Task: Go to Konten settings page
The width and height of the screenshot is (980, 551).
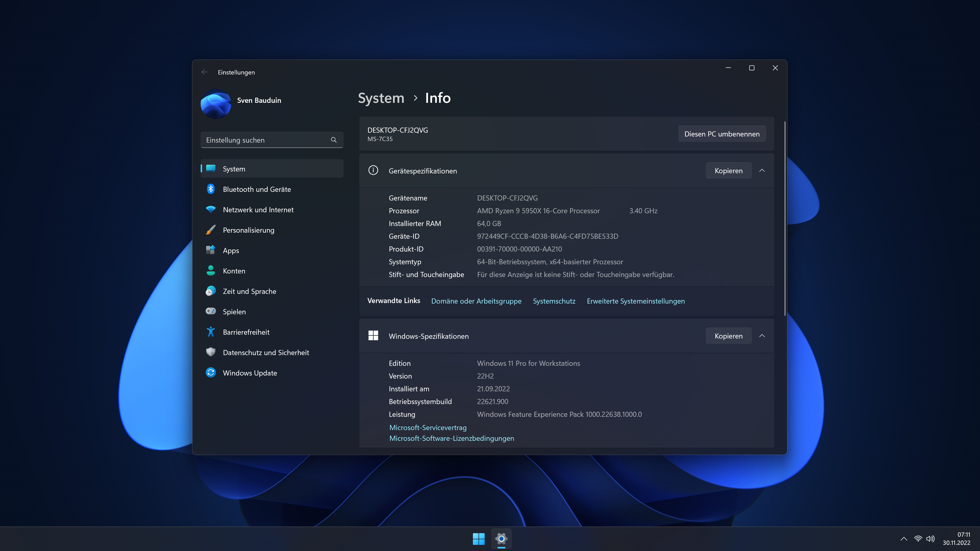Action: tap(234, 271)
